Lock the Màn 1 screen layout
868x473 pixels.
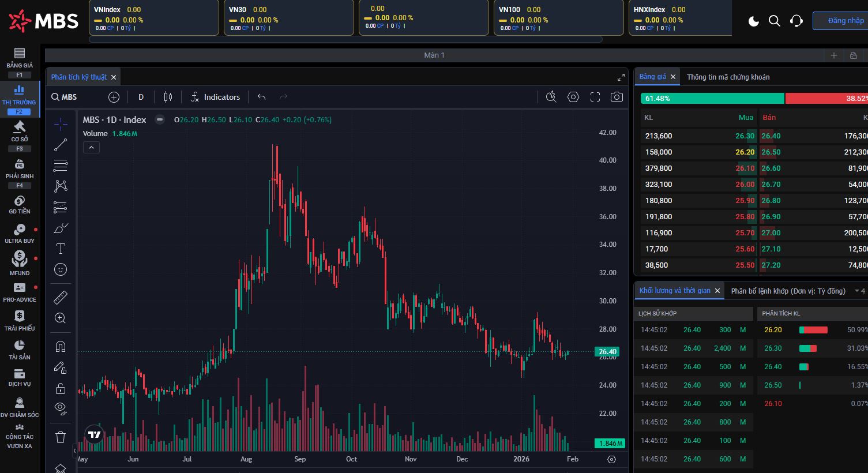(854, 55)
